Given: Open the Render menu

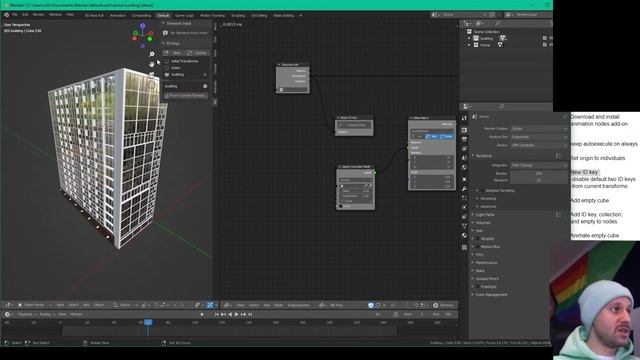Looking at the screenshot, I should [x=38, y=15].
